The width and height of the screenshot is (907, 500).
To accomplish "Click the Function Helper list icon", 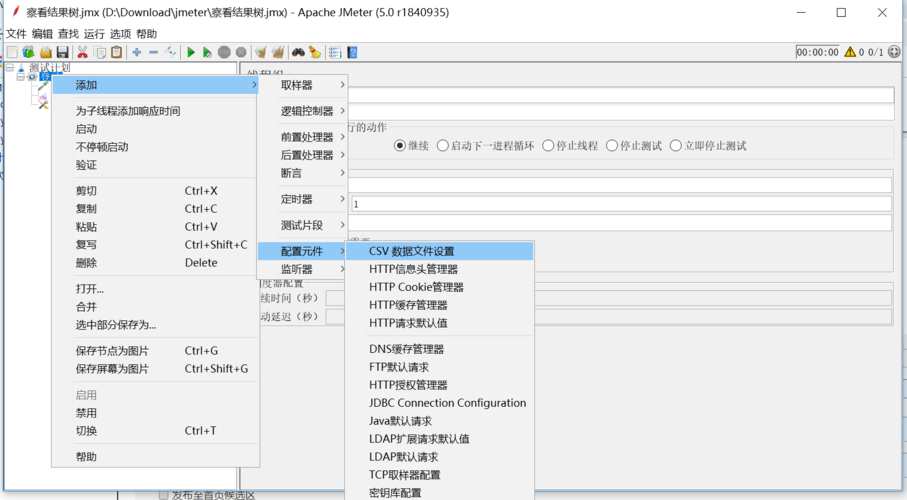I will click(x=335, y=53).
